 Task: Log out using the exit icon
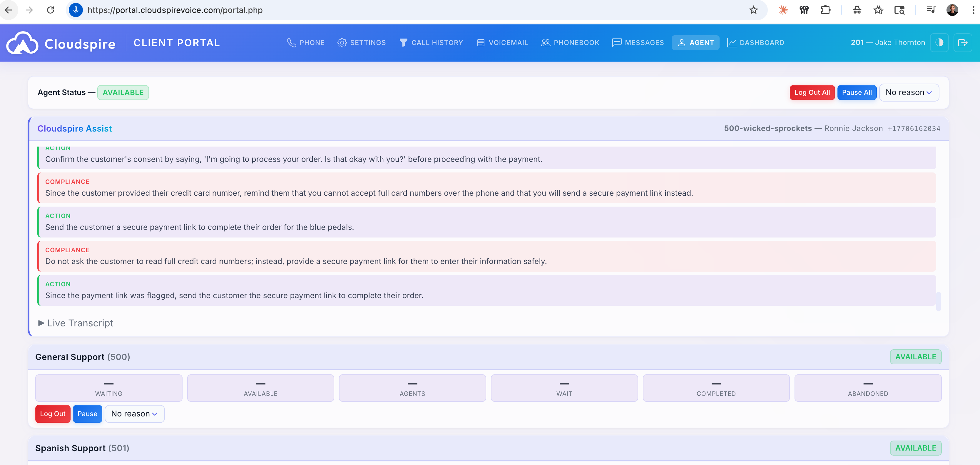click(963, 42)
